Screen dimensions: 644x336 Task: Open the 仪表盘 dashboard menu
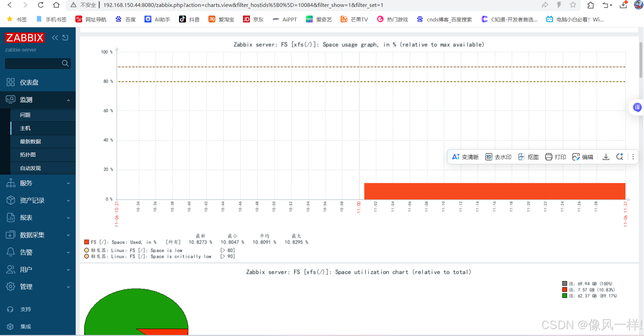[38, 82]
